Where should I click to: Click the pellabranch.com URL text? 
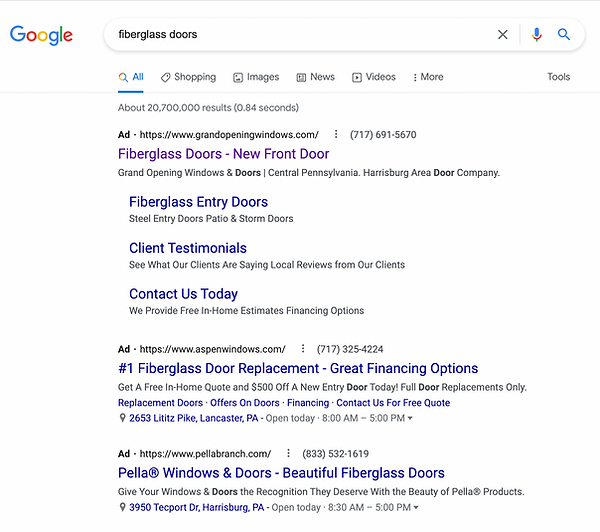205,454
